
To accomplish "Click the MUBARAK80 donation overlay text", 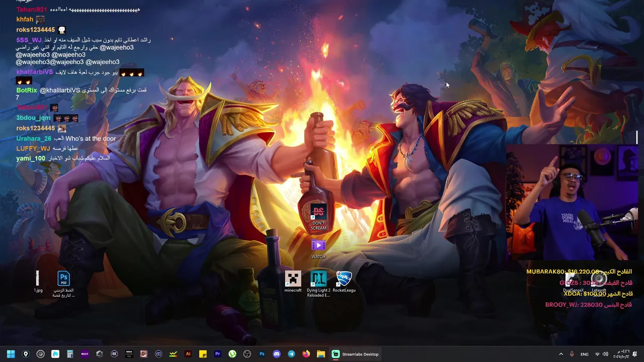I will 579,271.
